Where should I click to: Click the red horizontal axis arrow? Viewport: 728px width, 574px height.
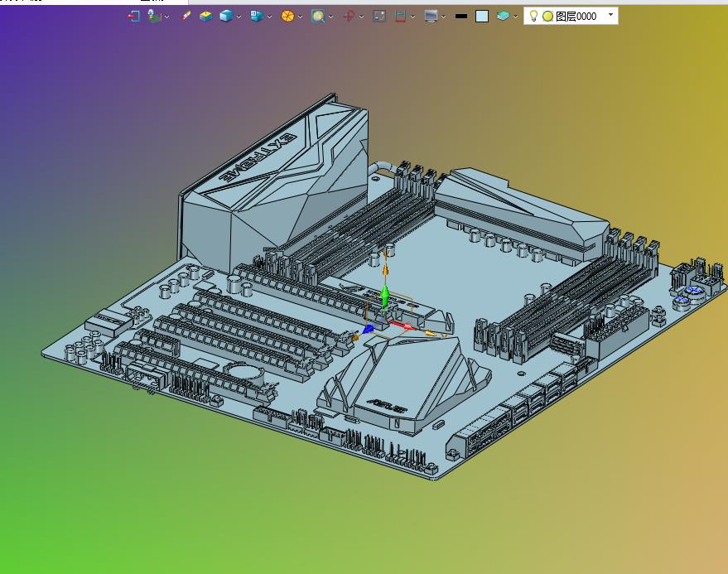[x=403, y=325]
